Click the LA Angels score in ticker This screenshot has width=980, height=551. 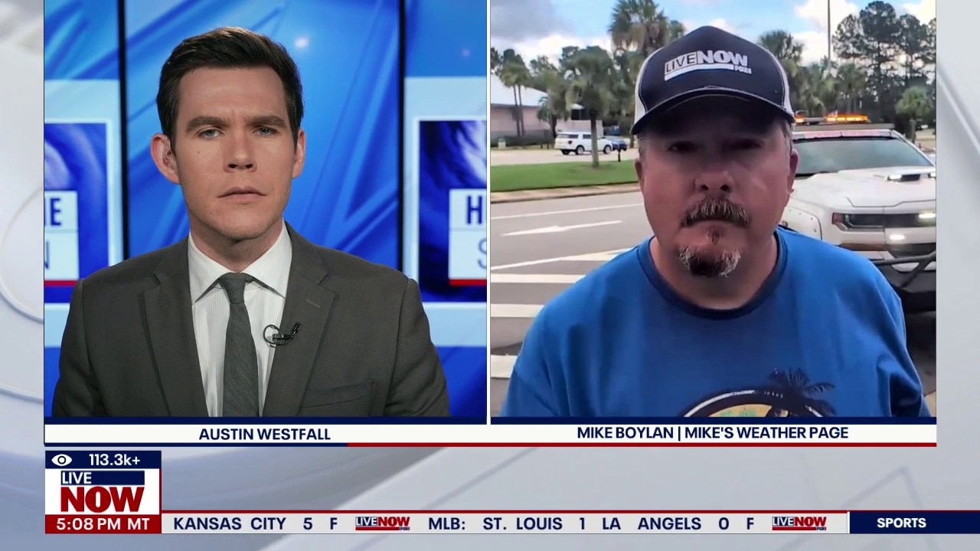(x=678, y=524)
